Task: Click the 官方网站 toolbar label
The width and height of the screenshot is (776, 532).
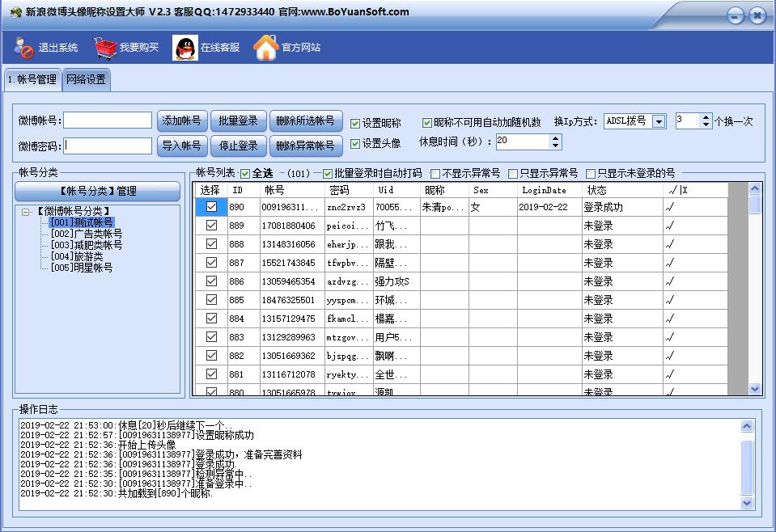Action: coord(301,48)
